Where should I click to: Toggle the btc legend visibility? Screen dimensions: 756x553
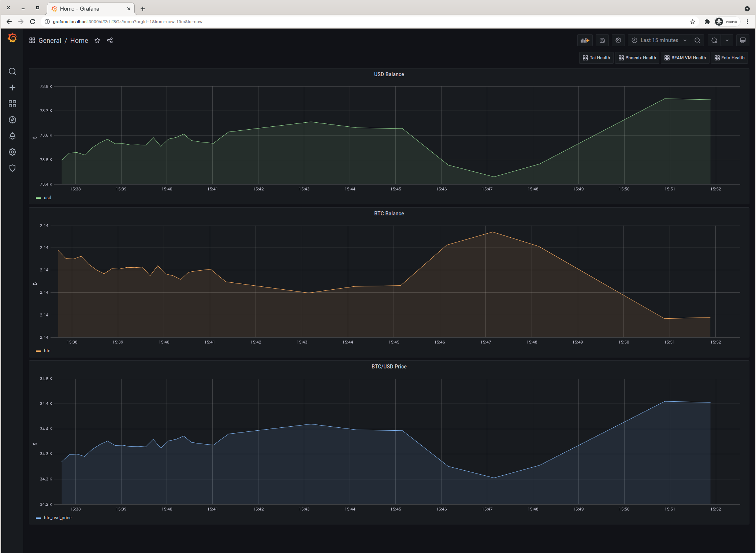pos(47,350)
